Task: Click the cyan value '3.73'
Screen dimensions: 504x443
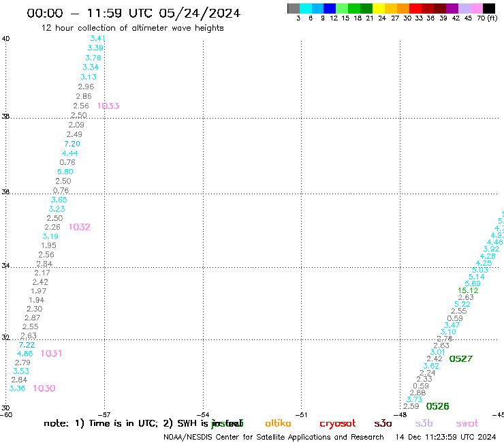Action: 414,399
